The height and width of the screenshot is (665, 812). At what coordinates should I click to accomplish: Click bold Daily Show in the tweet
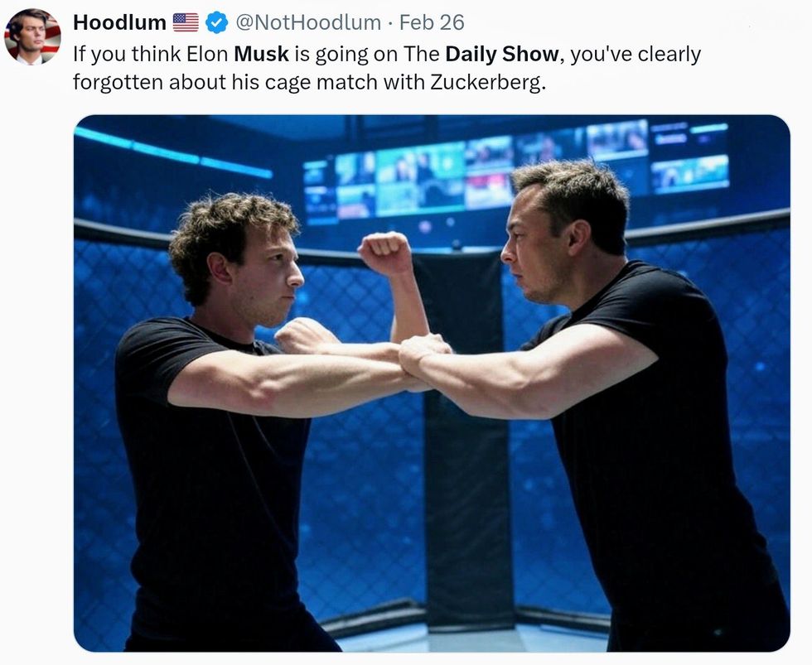[502, 54]
